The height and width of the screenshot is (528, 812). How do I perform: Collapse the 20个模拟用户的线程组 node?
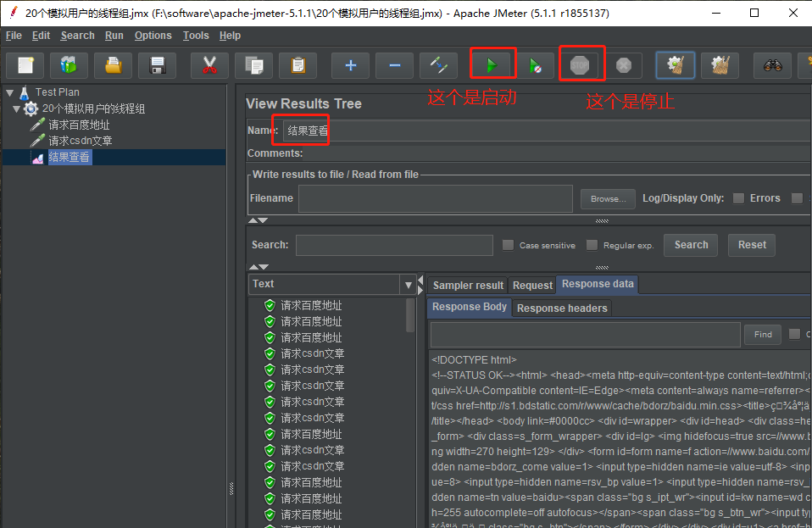(17, 108)
